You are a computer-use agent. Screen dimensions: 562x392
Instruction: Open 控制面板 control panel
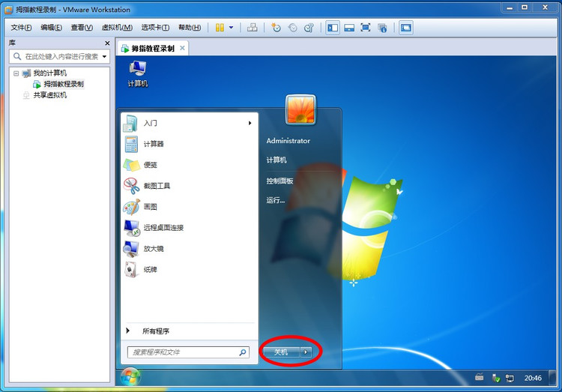click(x=280, y=181)
